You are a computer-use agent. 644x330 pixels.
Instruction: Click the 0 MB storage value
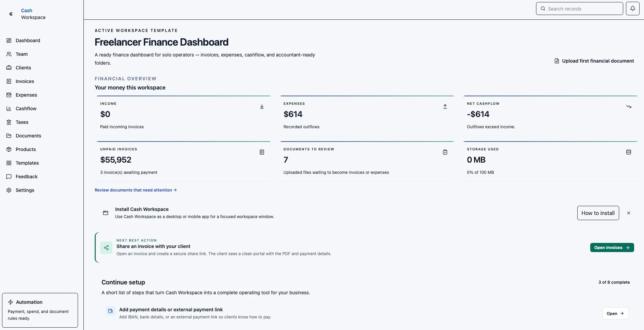point(476,160)
